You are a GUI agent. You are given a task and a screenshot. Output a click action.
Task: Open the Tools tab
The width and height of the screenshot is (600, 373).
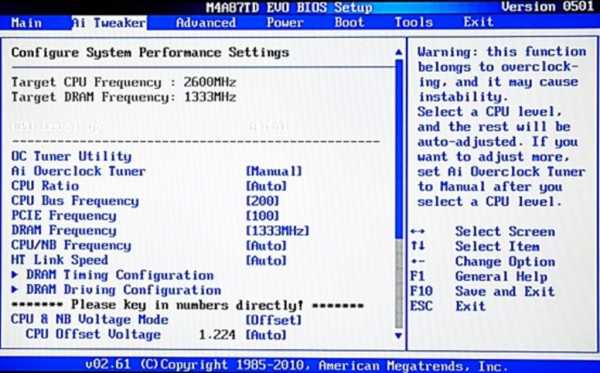click(x=414, y=23)
